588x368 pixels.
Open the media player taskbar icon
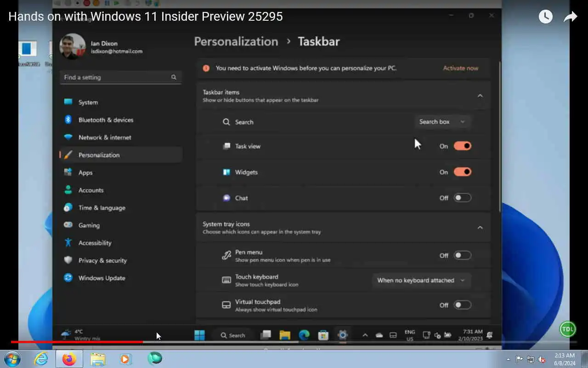coord(126,359)
